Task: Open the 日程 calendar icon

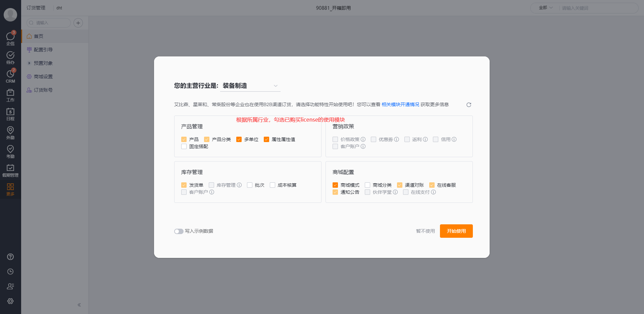Action: pos(10,114)
